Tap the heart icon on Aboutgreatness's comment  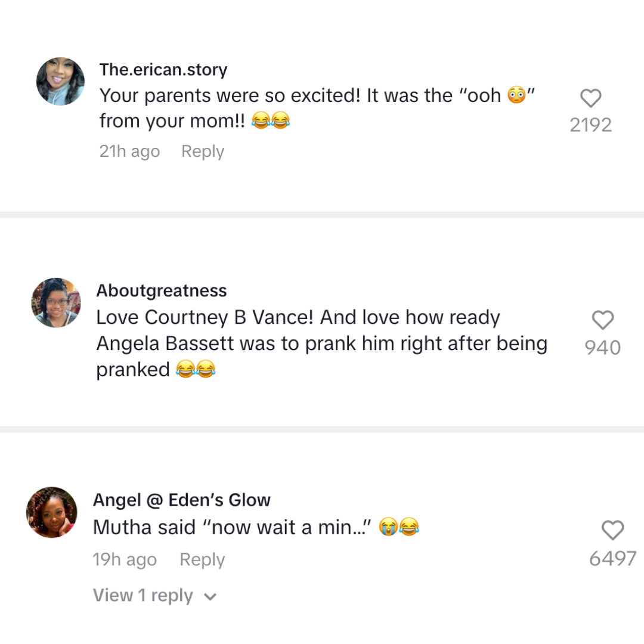click(x=602, y=320)
